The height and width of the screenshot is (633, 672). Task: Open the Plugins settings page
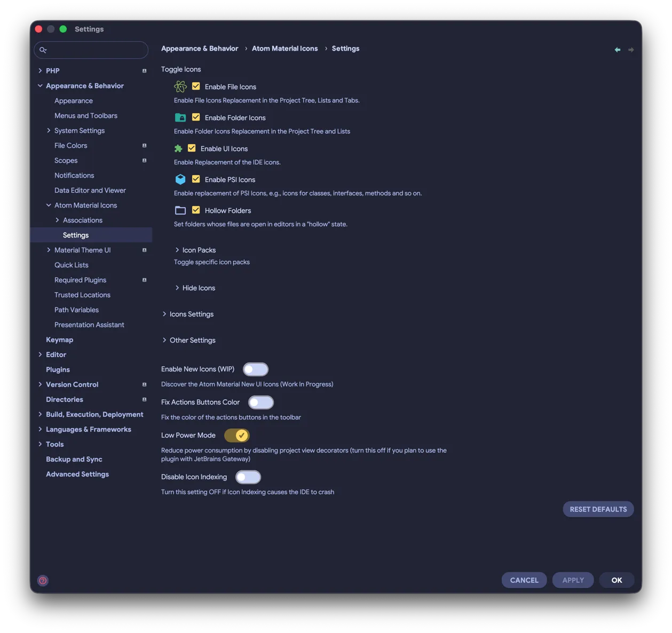point(58,369)
